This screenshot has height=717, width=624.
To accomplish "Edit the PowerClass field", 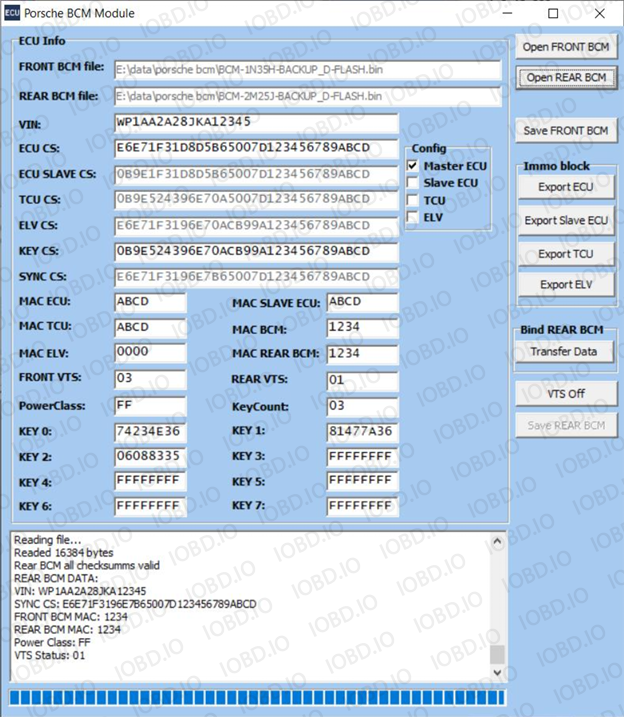I will (150, 406).
